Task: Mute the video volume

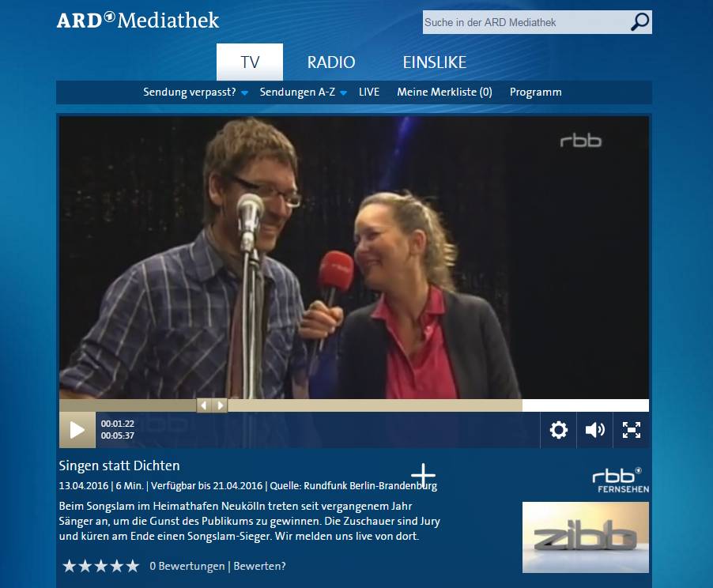Action: (x=594, y=430)
